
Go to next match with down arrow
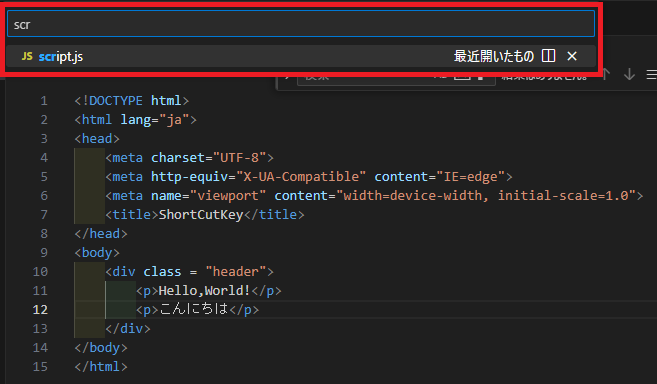point(629,75)
